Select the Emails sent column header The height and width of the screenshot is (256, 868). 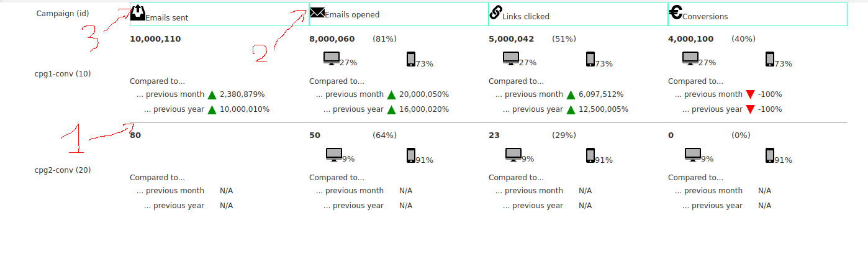(220, 14)
